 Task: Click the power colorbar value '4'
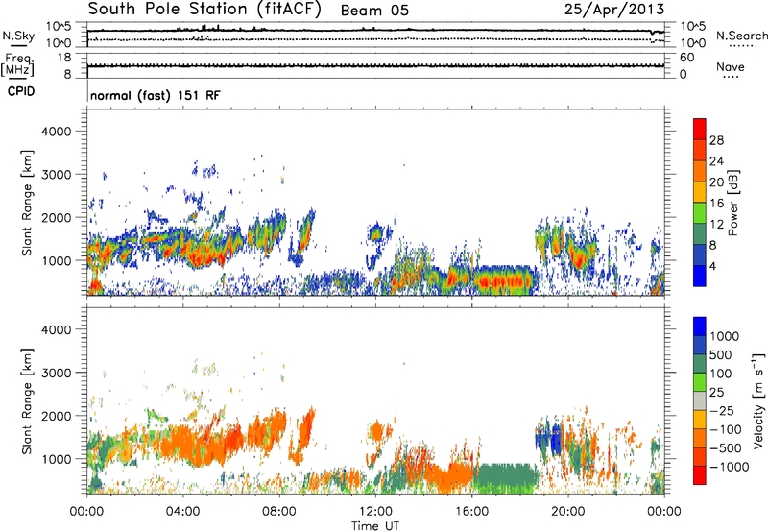coord(712,266)
